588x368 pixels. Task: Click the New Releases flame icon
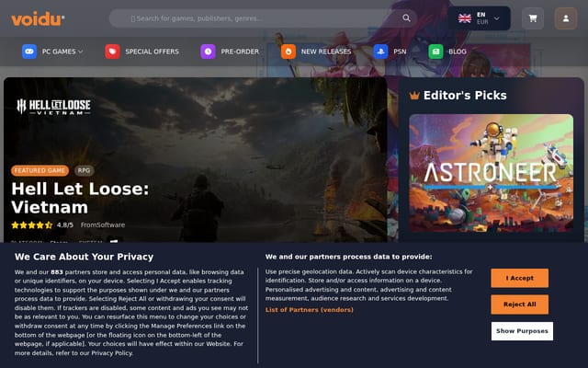288,52
